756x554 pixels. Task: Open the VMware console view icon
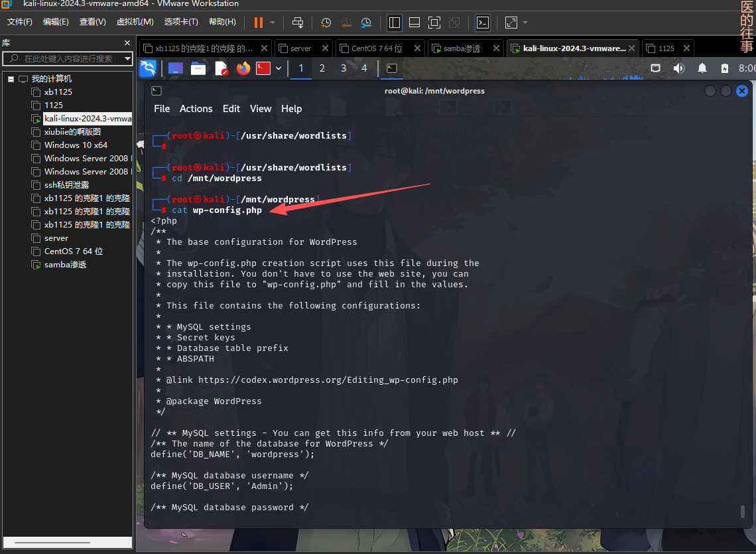click(483, 22)
